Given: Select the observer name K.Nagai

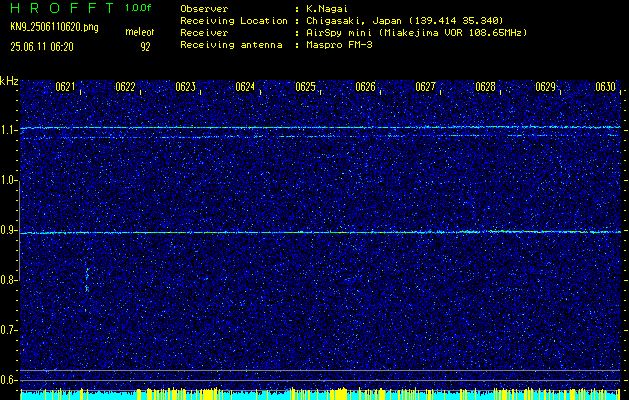Looking at the screenshot, I should coord(325,9).
